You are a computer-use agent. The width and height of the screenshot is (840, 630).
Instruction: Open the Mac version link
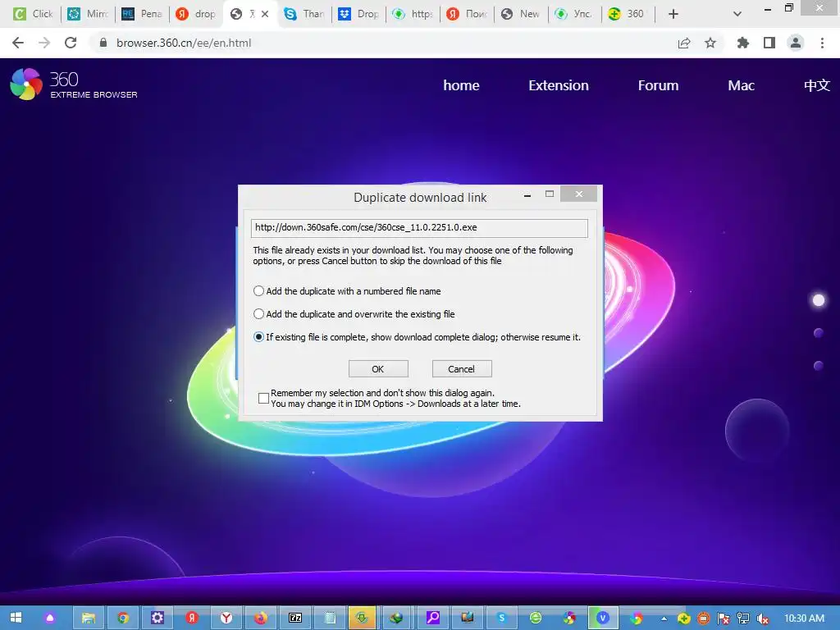coord(741,85)
